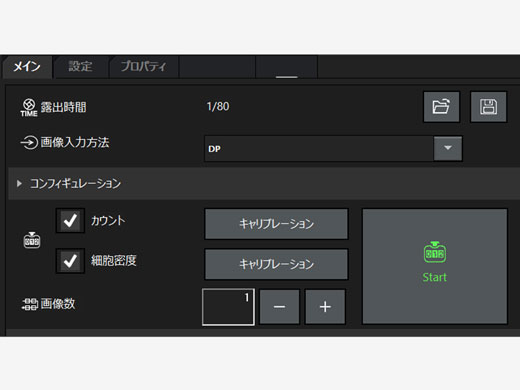Click the image input method (画像入力方法) arrow icon

[x=29, y=143]
